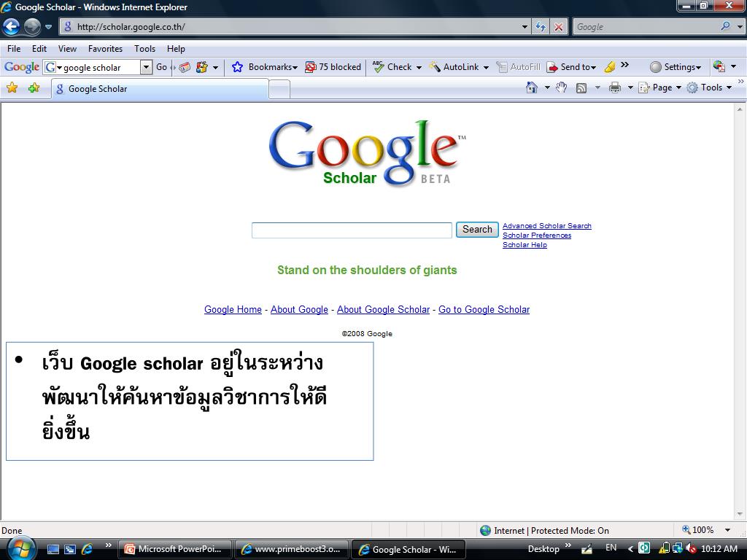Click the Add to Favorites icon
Screen dimensions: 747x560
34,87
